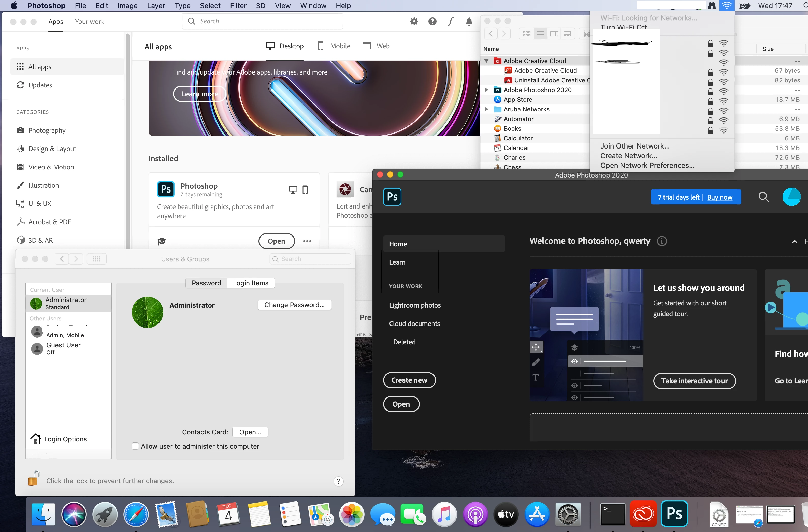Open Adobe Creative Cloud in the Dock
The height and width of the screenshot is (532, 808).
click(643, 514)
